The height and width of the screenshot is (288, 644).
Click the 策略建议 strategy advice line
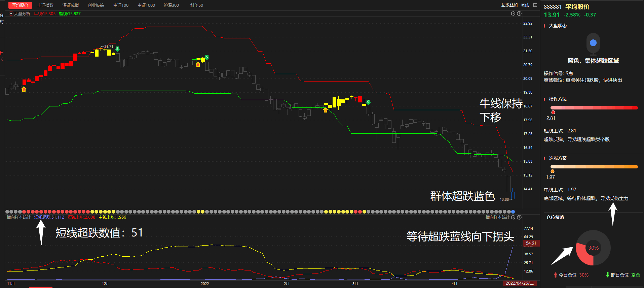(x=583, y=80)
